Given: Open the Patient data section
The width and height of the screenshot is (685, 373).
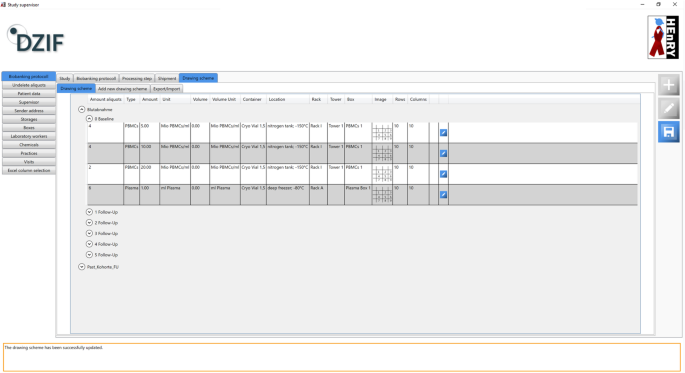Looking at the screenshot, I should coord(29,93).
